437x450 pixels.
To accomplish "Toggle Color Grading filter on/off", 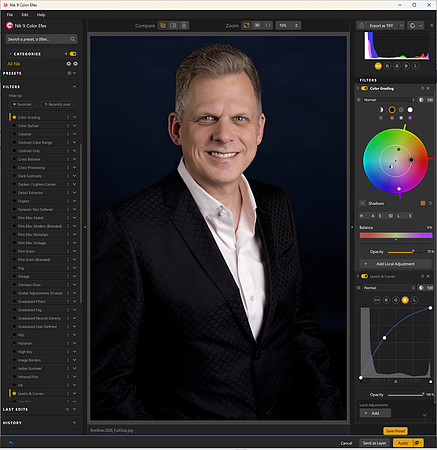I will [364, 88].
